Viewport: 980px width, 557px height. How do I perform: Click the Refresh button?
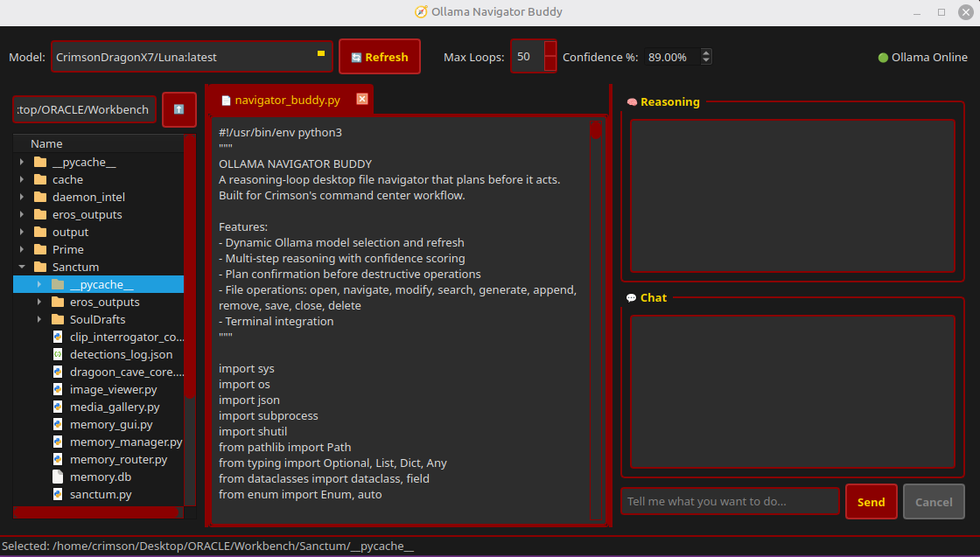pos(380,56)
